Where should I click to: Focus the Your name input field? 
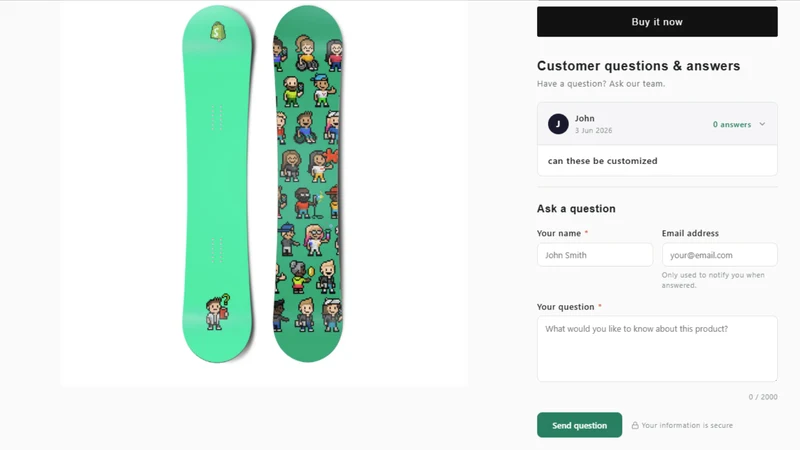tap(595, 255)
